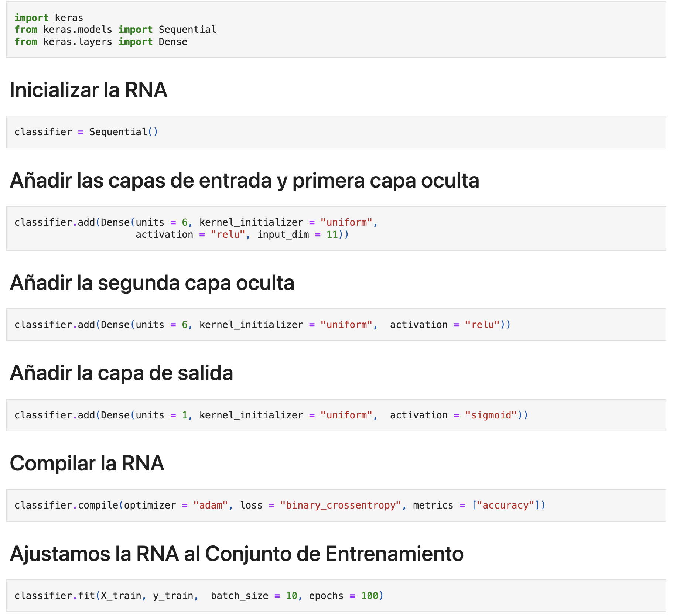The width and height of the screenshot is (673, 616).
Task: Click the code cell with sigmoid activation
Action: 336,415
